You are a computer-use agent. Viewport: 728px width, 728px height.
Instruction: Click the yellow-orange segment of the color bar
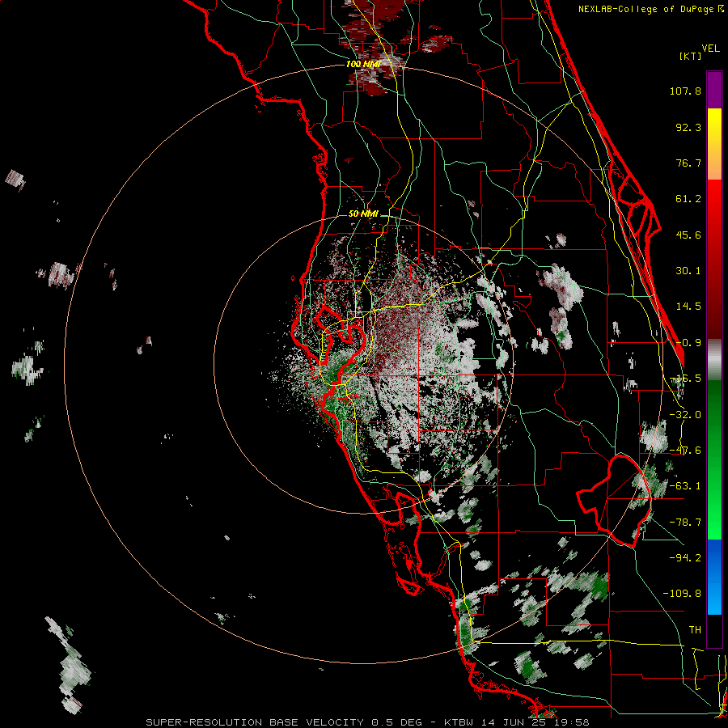pos(714,144)
